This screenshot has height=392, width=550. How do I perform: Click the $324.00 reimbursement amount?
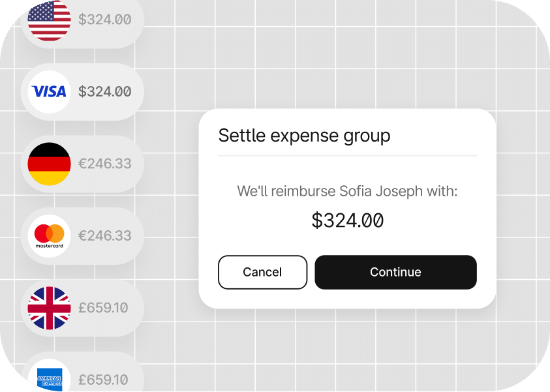pyautogui.click(x=347, y=220)
